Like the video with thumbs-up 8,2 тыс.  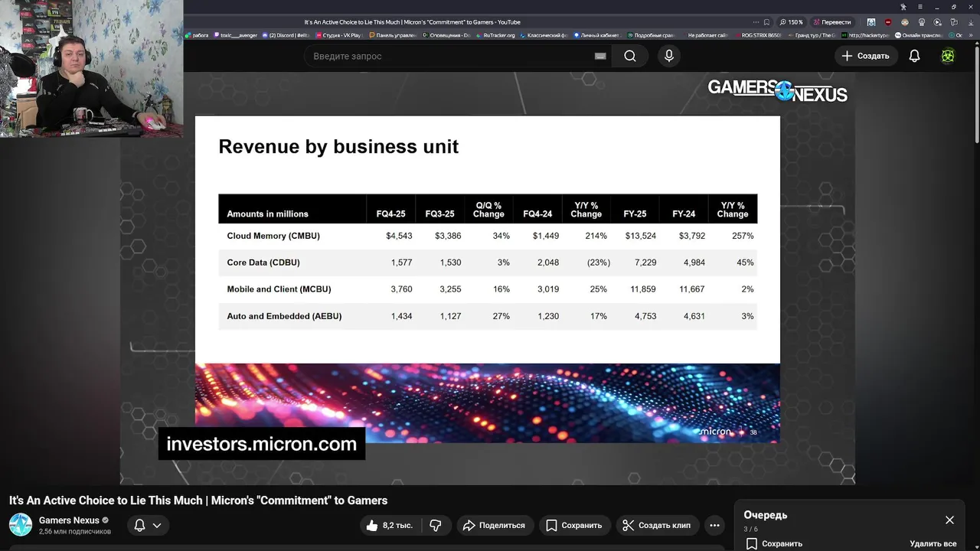point(390,525)
